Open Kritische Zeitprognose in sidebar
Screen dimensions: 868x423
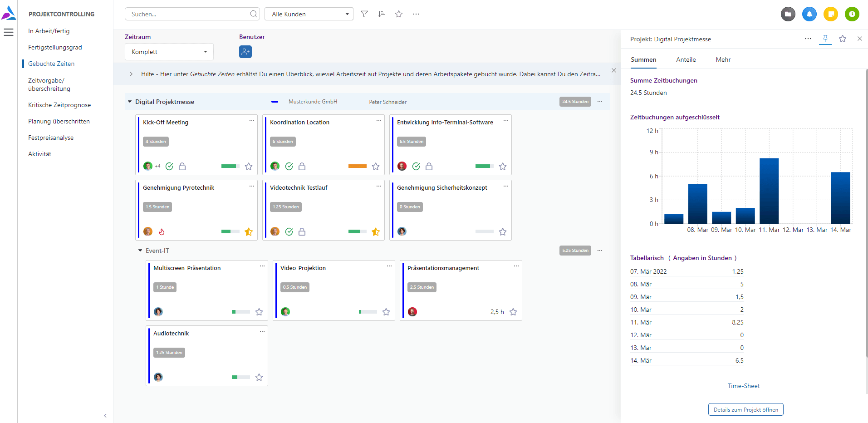[59, 105]
